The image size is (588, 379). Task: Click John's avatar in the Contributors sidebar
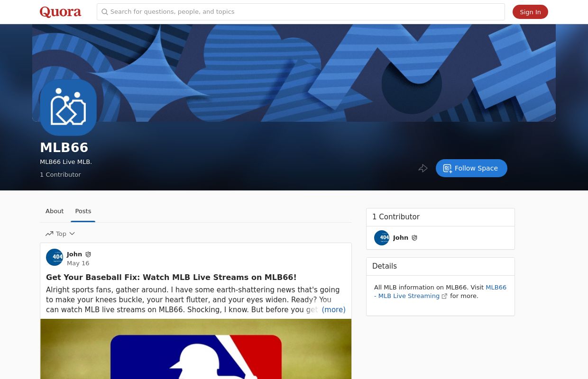pos(382,238)
